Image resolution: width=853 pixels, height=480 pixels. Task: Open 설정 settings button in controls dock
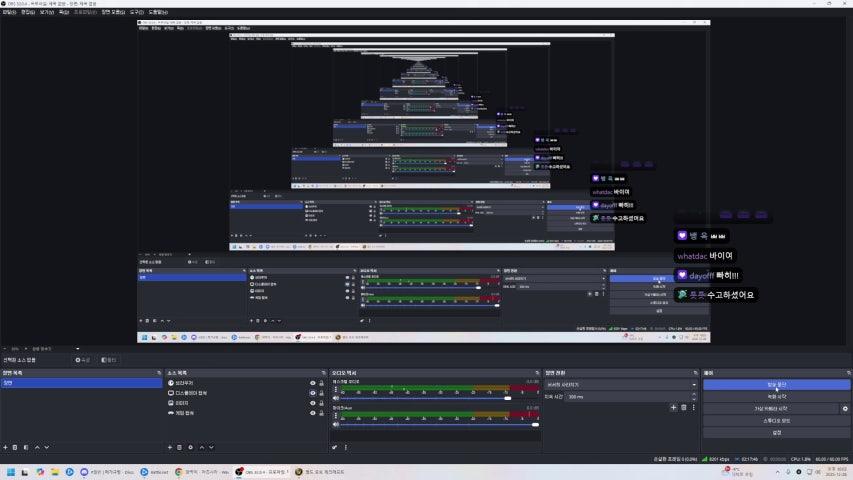pyautogui.click(x=776, y=433)
